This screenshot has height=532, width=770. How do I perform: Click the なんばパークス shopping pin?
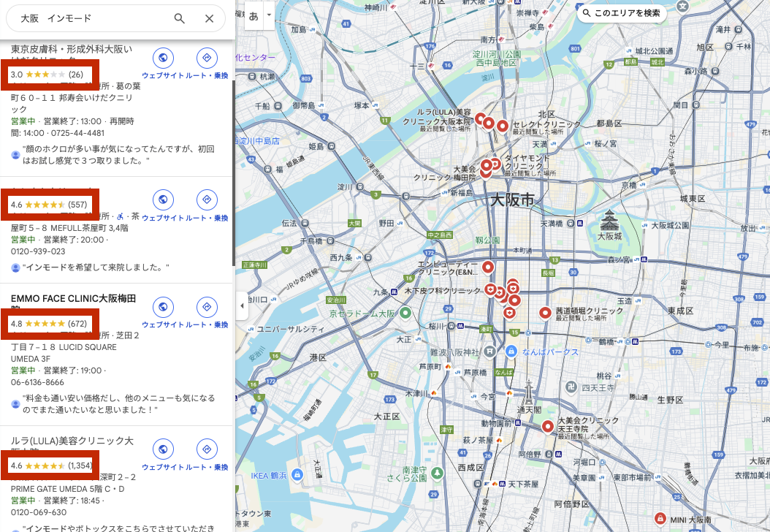click(x=511, y=351)
